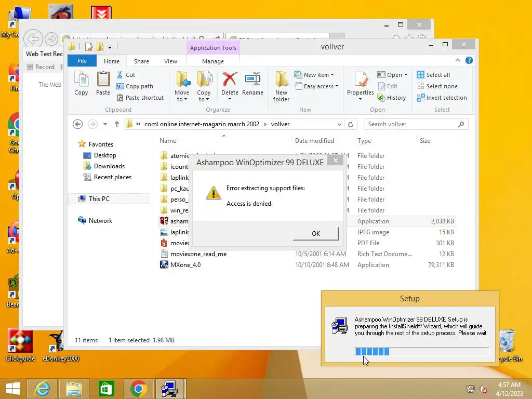Open Internet Explorer from the taskbar
The width and height of the screenshot is (532, 399).
(x=42, y=389)
